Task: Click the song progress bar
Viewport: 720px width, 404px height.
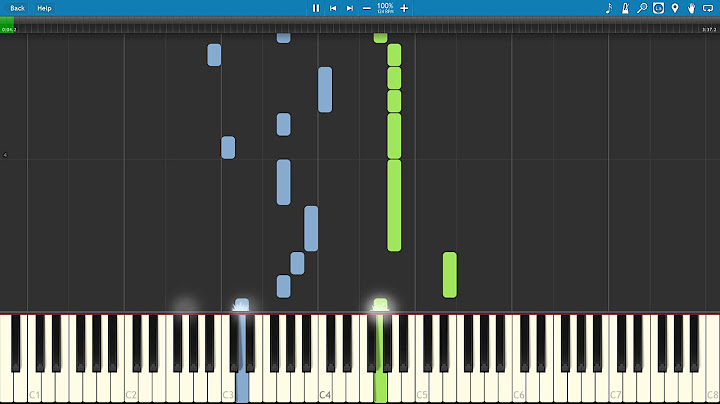Action: pos(360,25)
